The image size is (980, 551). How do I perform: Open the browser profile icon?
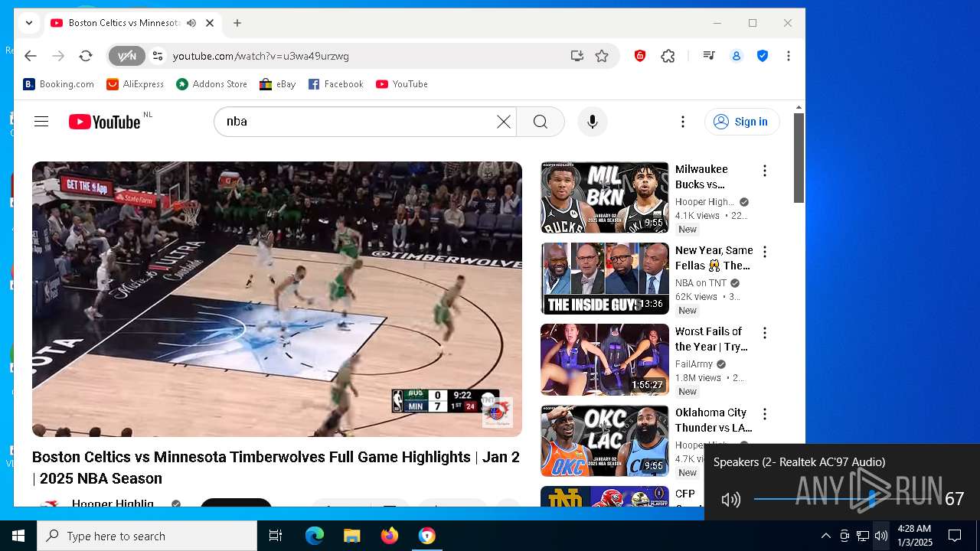[737, 56]
